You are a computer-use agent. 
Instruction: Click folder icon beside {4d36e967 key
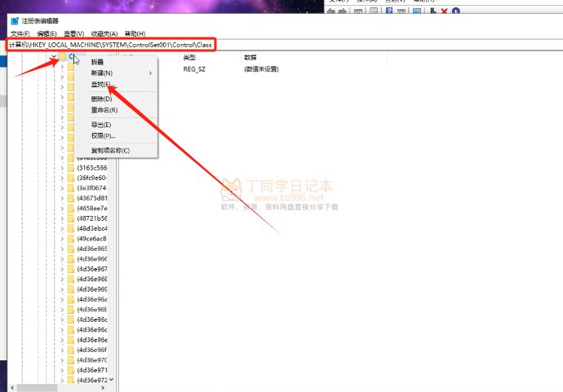[71, 269]
